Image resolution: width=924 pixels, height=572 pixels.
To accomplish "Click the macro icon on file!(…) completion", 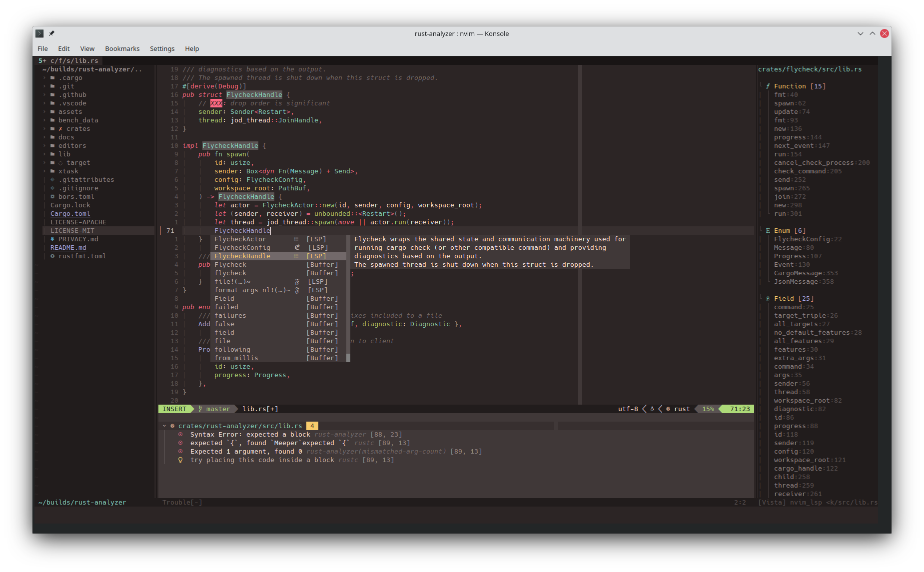I will coord(297,282).
